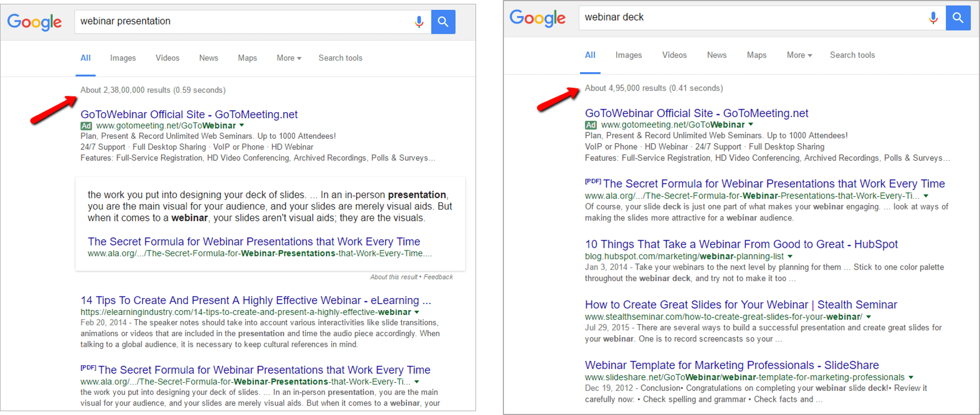This screenshot has height=415, width=980.
Task: Click the Feedback link under the featured snippet
Action: point(438,277)
